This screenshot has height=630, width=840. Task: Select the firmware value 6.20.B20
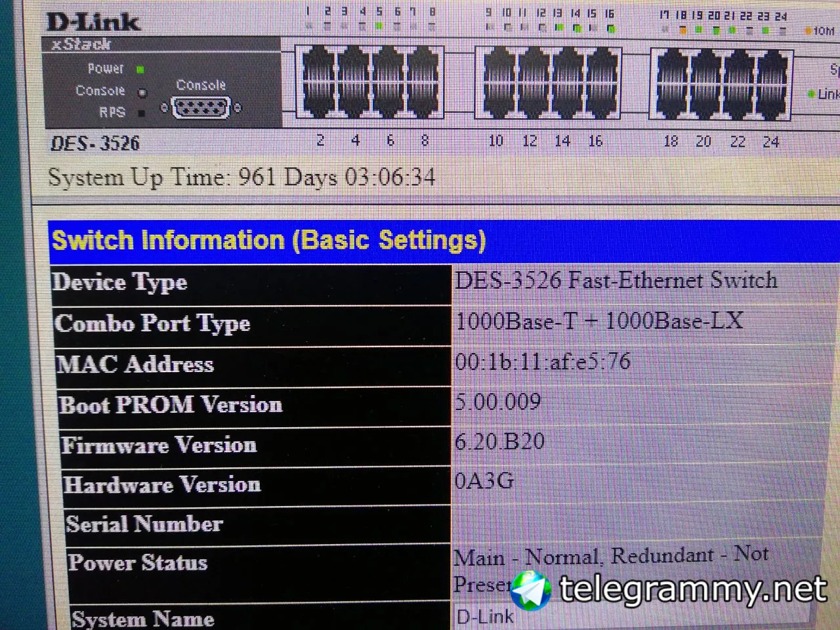pos(499,441)
